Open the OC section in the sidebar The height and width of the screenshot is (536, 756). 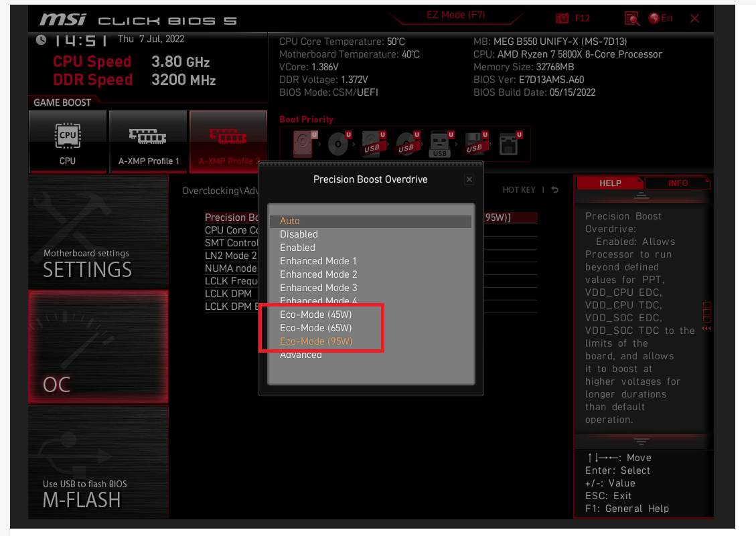coord(98,347)
